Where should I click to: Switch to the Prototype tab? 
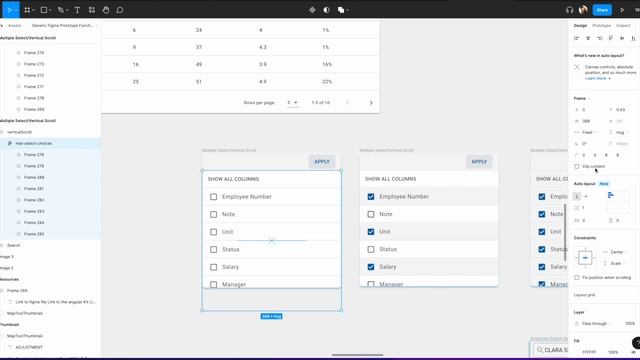pyautogui.click(x=602, y=26)
